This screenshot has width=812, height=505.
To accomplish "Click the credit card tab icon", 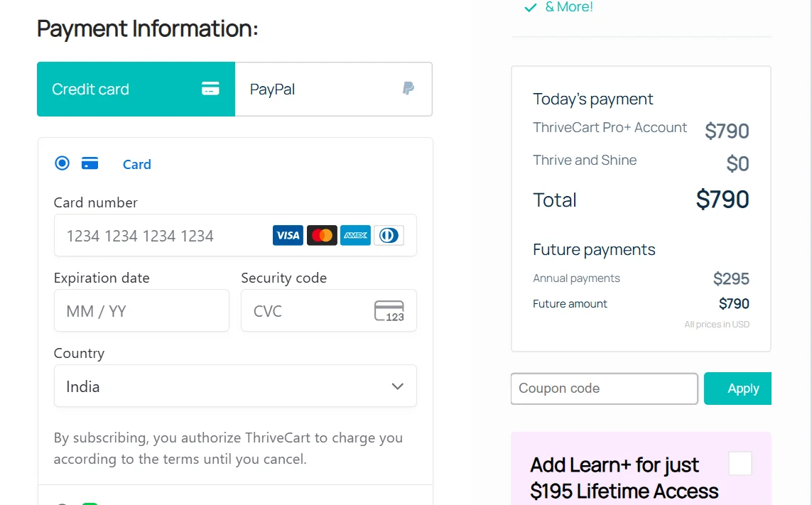I will pos(210,89).
